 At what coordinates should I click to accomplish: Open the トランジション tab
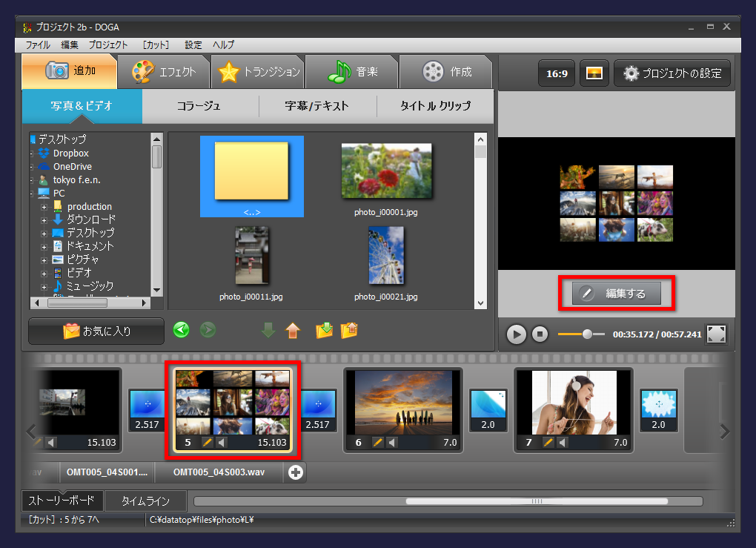(258, 72)
